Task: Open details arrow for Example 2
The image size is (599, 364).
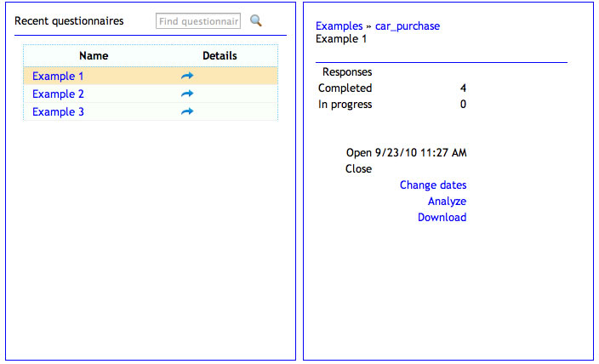Action: point(187,94)
